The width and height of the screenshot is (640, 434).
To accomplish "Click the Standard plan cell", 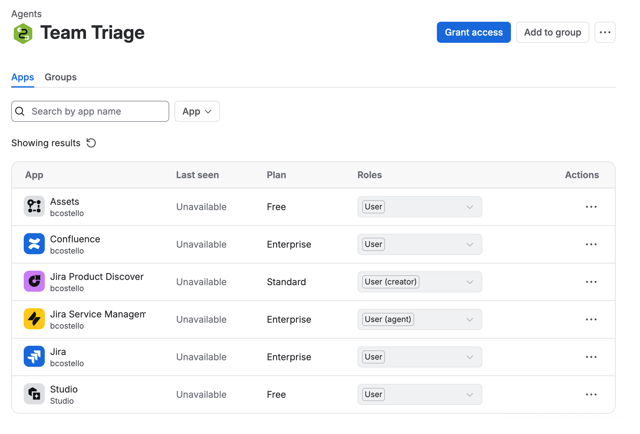I will pos(286,282).
